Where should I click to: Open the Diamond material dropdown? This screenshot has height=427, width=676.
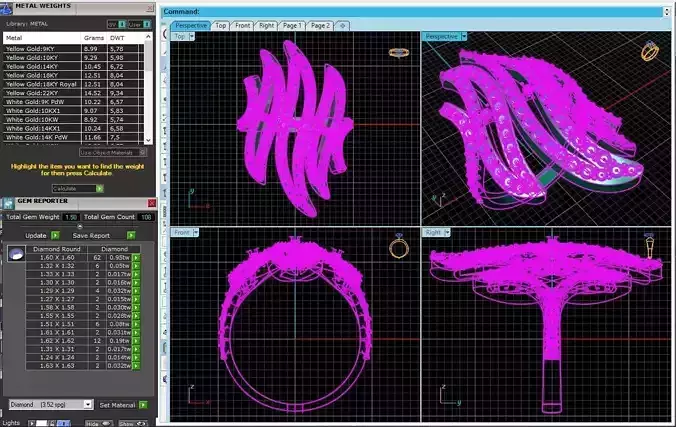pos(88,404)
